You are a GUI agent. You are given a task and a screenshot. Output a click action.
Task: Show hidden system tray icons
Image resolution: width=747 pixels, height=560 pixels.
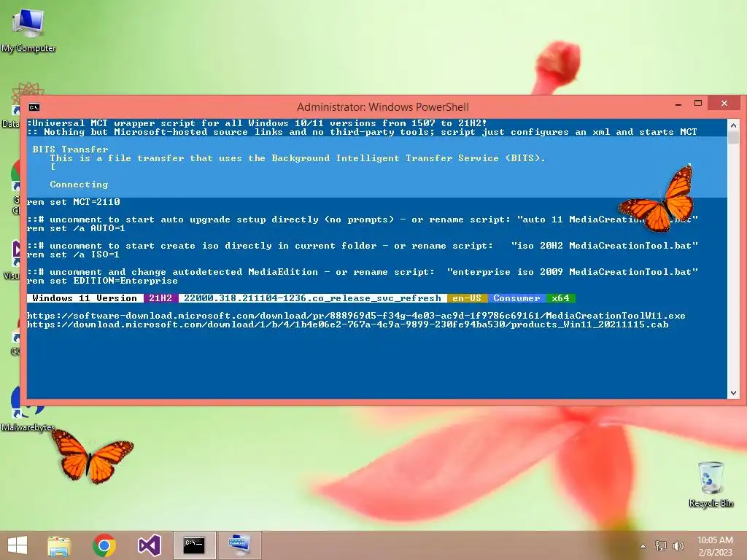tap(643, 546)
